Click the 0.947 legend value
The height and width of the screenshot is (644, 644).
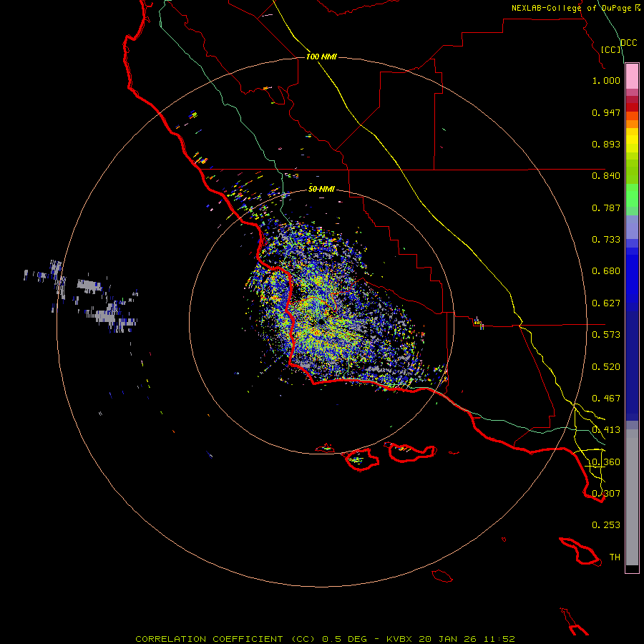(x=606, y=112)
